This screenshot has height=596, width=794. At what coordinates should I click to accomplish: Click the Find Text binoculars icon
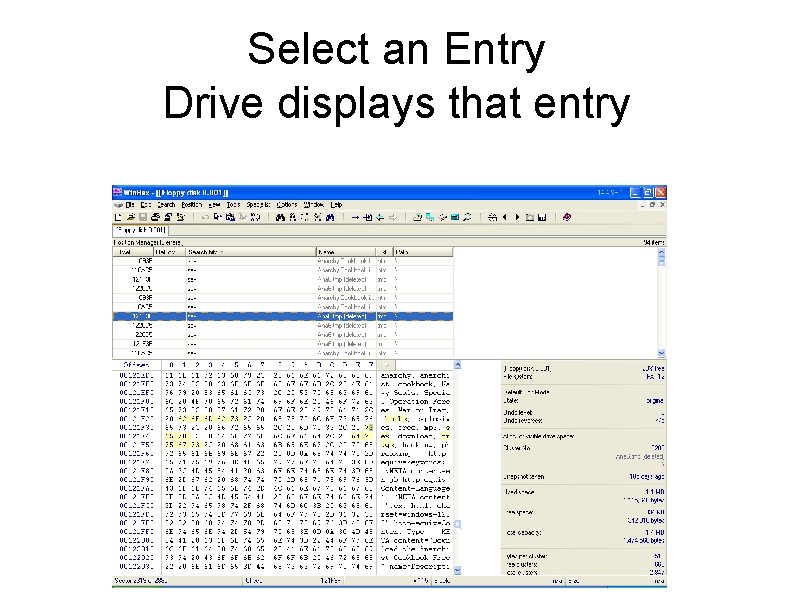click(280, 217)
